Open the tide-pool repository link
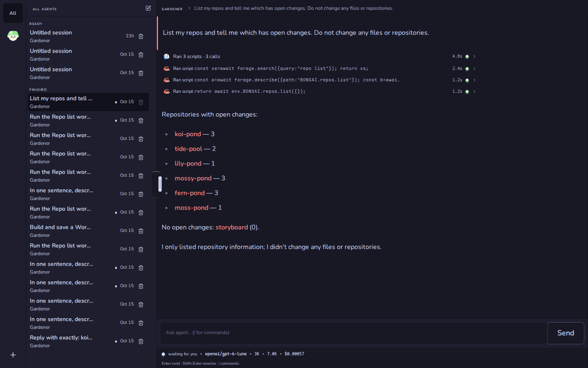Screen dimensions: 588x368 tap(188, 149)
